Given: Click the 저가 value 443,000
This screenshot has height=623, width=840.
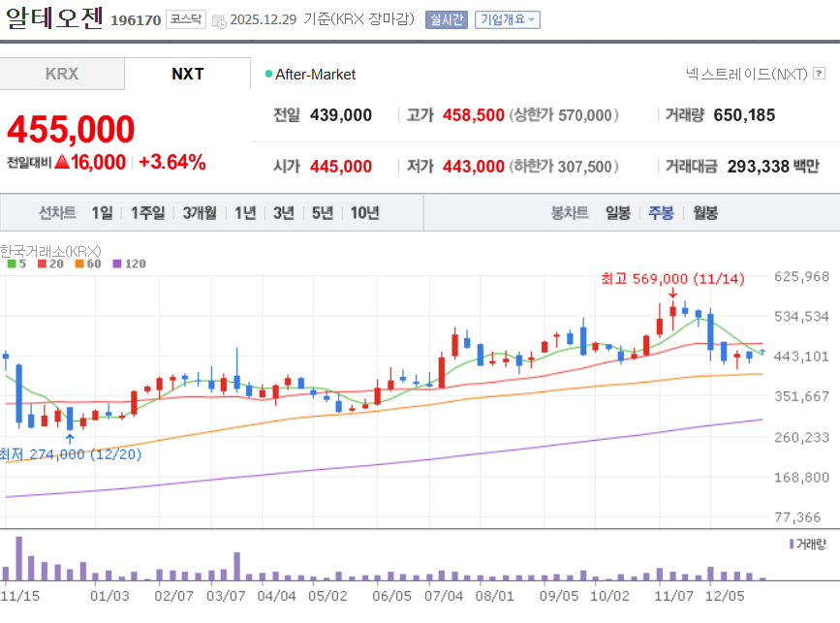Looking at the screenshot, I should (x=474, y=167).
